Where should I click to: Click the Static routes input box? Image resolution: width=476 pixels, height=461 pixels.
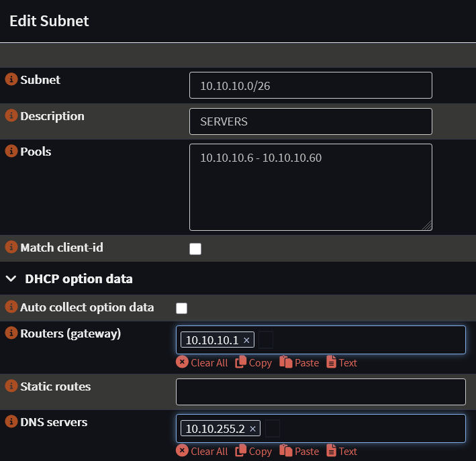point(320,392)
